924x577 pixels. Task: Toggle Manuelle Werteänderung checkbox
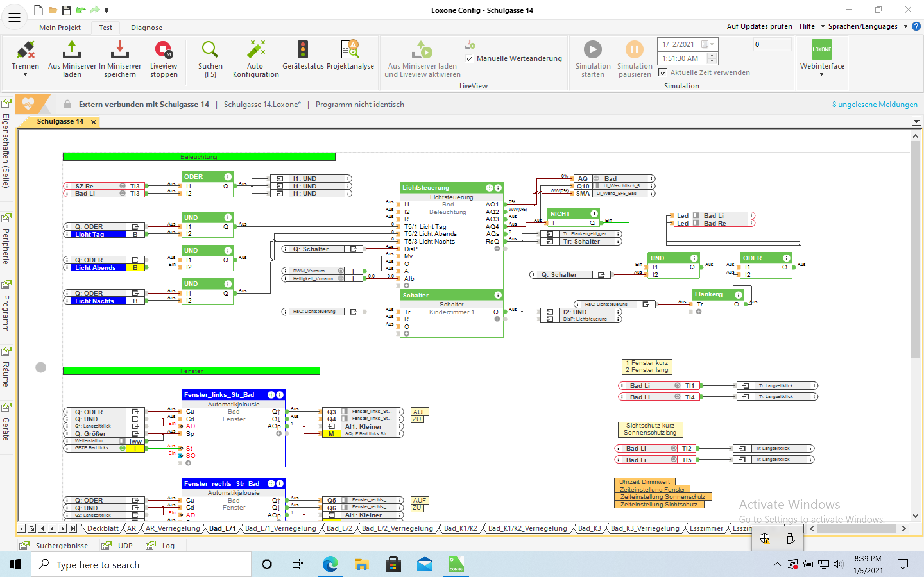point(469,58)
